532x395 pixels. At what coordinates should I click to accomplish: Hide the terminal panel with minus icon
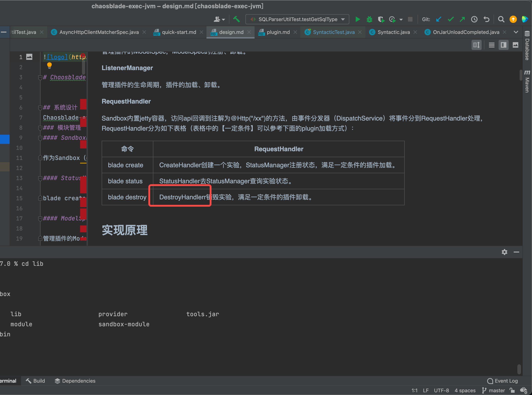coord(516,252)
